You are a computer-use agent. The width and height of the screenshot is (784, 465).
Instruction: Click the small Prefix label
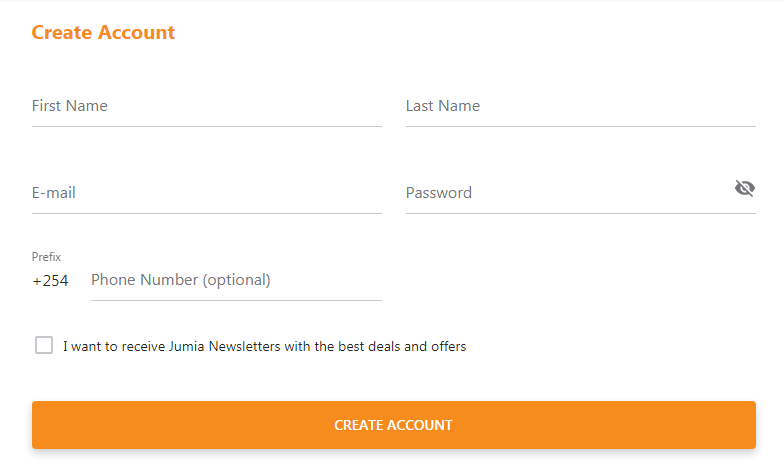click(46, 257)
